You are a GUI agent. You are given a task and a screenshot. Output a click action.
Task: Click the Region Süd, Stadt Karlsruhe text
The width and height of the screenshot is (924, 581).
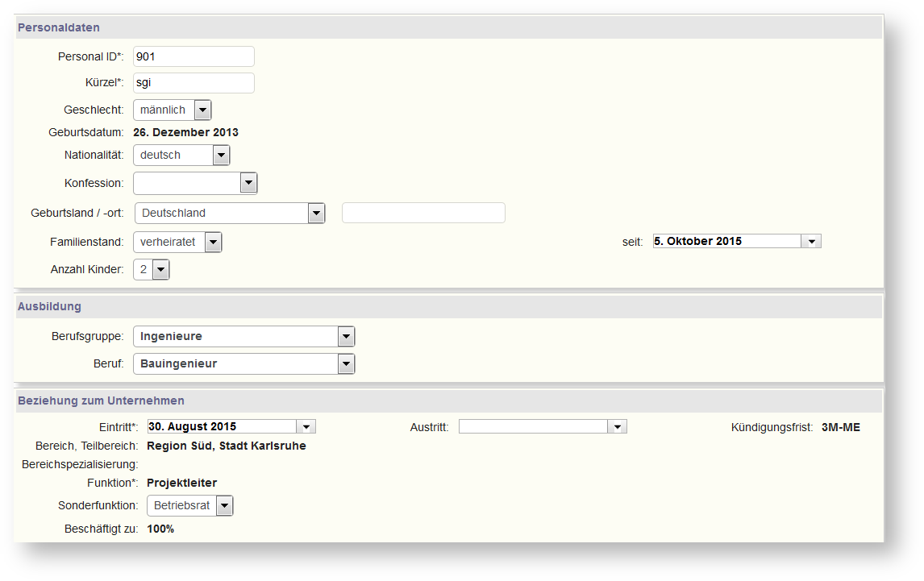coord(226,446)
